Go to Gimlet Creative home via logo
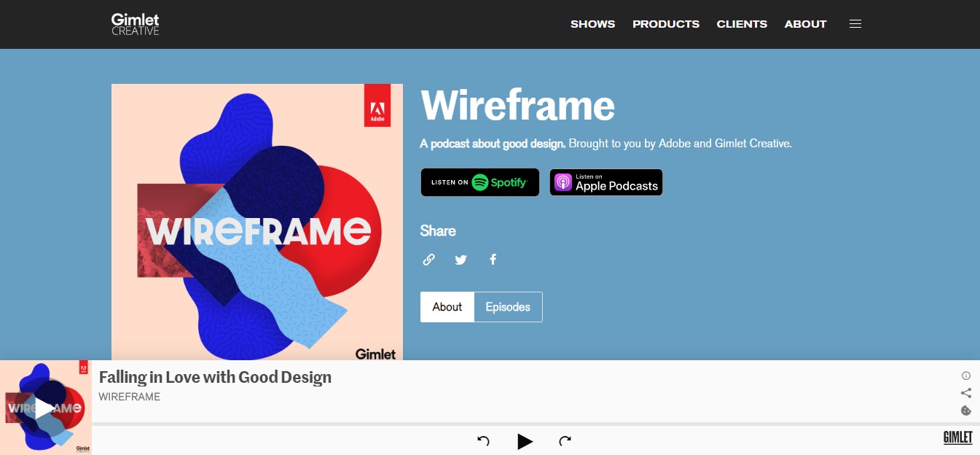980x455 pixels. pyautogui.click(x=136, y=24)
